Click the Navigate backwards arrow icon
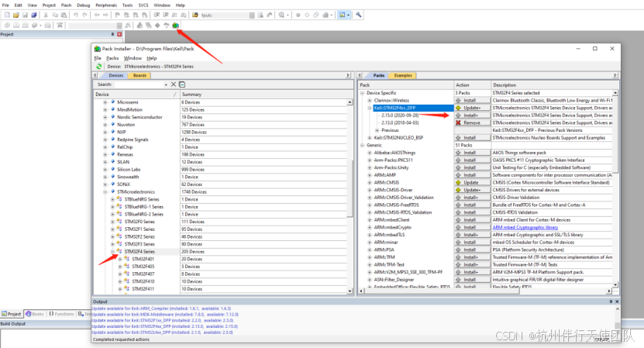 [x=97, y=16]
